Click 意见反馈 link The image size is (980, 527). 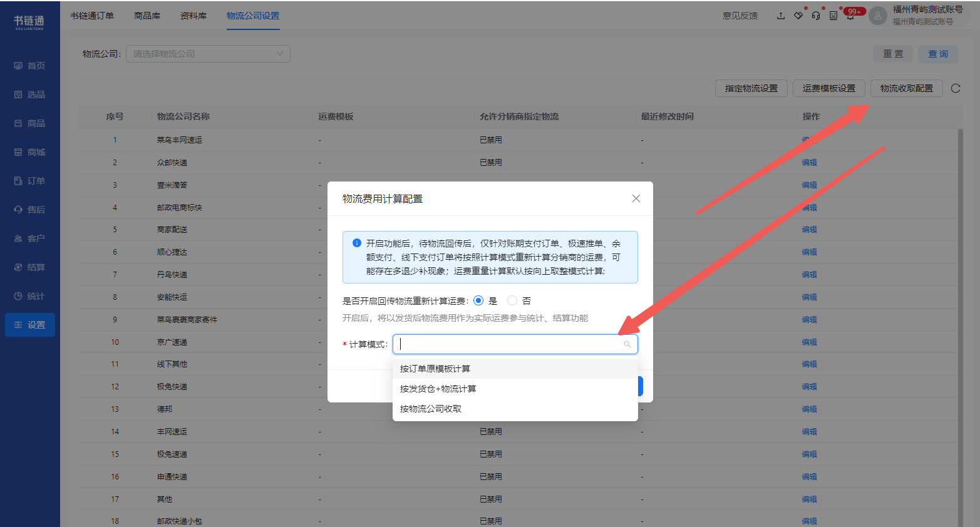click(740, 16)
